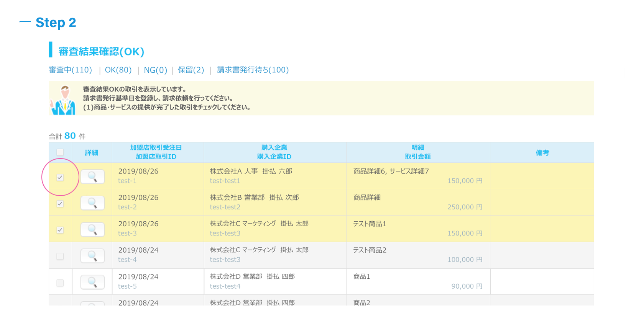The image size is (644, 317).
Task: Click the 90,000 円 amount
Action: [x=467, y=286]
